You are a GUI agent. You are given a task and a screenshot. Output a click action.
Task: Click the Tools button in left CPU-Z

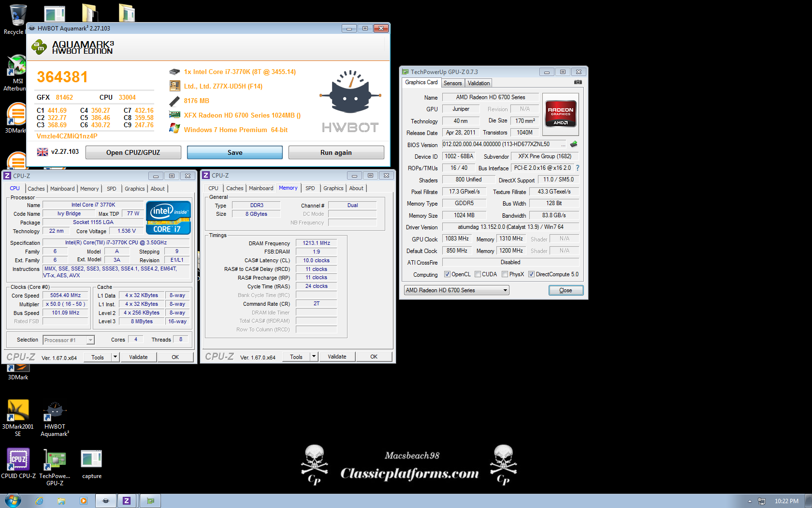[x=98, y=357]
